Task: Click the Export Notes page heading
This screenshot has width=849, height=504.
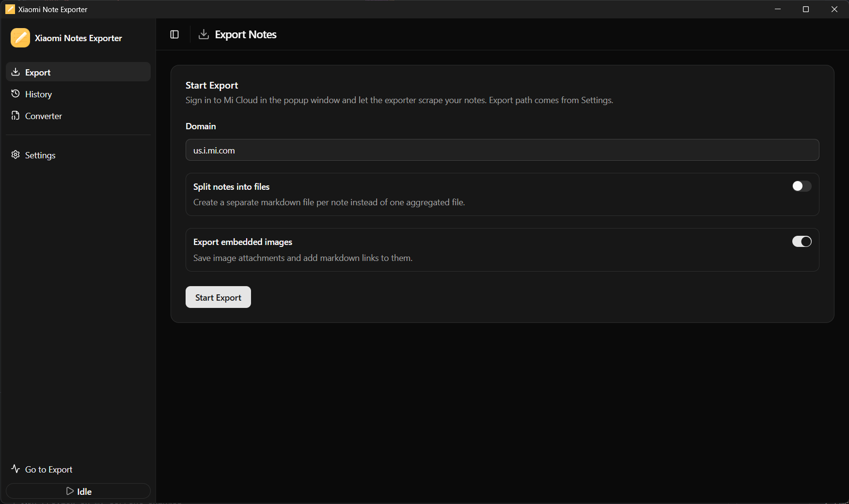Action: (246, 34)
